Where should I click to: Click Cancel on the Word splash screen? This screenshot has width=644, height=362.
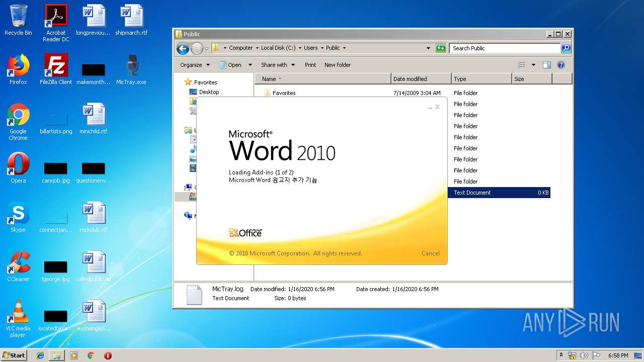[x=431, y=253]
